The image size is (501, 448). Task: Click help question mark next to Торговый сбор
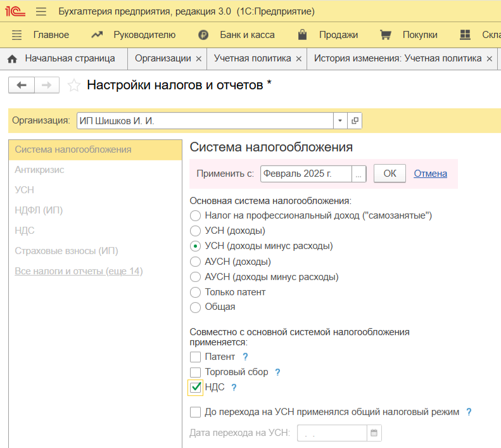click(277, 373)
